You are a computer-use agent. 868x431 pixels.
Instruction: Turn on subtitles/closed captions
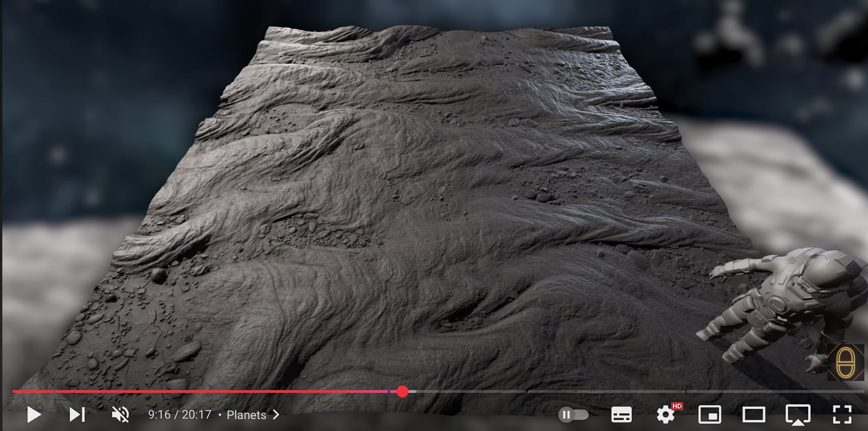click(621, 415)
